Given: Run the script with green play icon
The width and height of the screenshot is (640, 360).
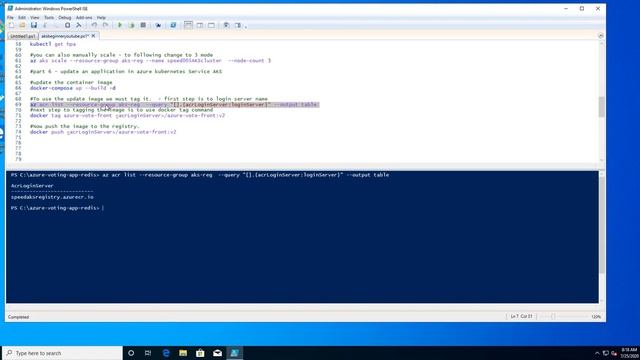Looking at the screenshot, I should (x=120, y=25).
